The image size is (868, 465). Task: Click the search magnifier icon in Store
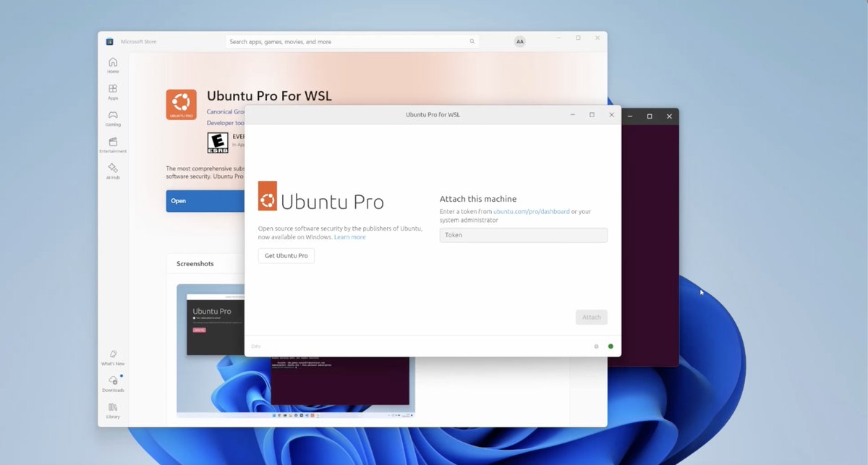tap(472, 41)
